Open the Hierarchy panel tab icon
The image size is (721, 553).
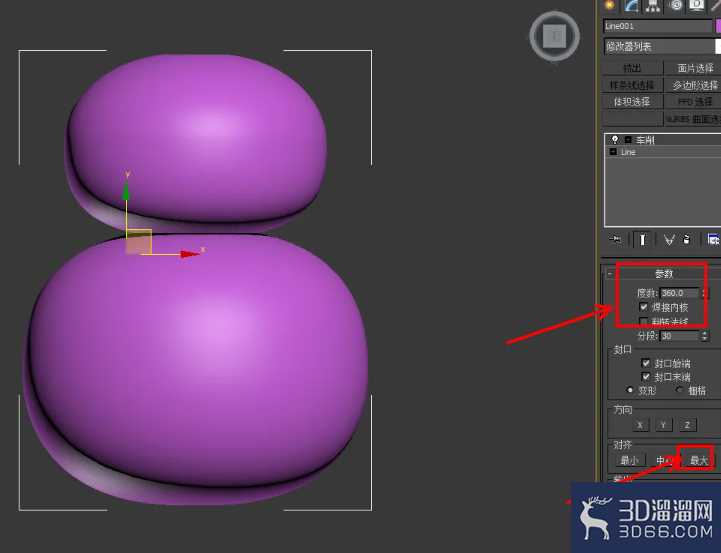[x=653, y=6]
